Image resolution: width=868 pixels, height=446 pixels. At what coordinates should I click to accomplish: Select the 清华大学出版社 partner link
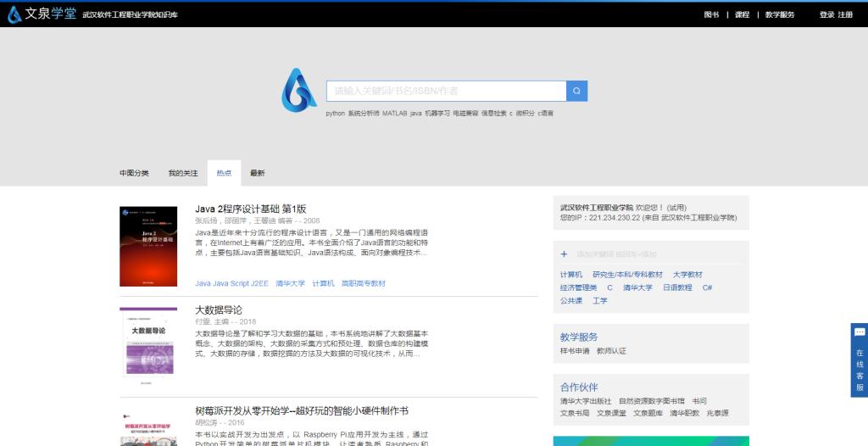tap(585, 400)
